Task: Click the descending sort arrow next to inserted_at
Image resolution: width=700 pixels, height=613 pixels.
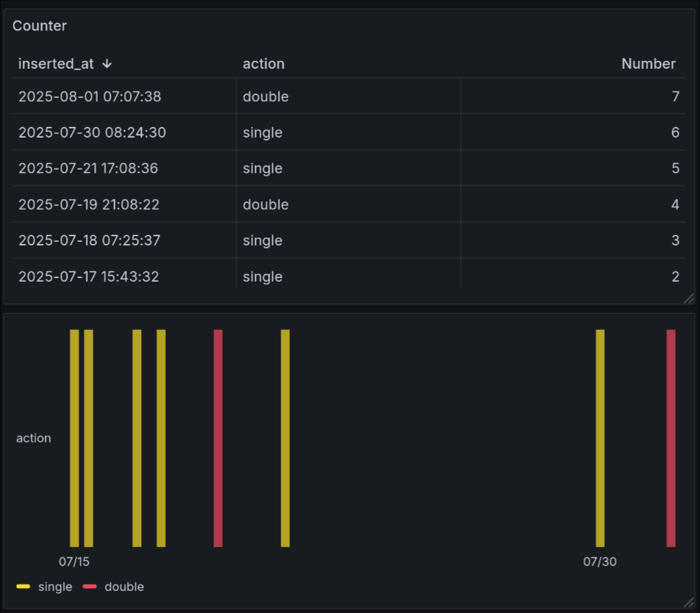Action: click(106, 64)
